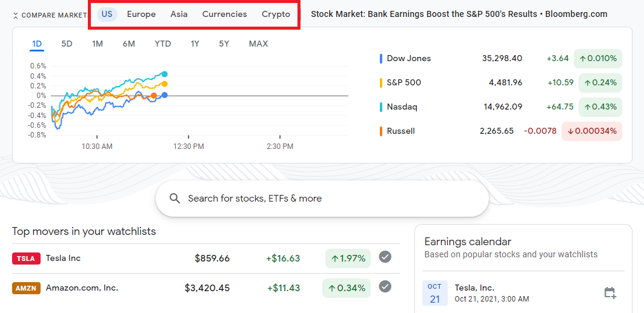Viewport: 644px width, 313px height.
Task: Open the Asia market tab
Action: coord(179,15)
